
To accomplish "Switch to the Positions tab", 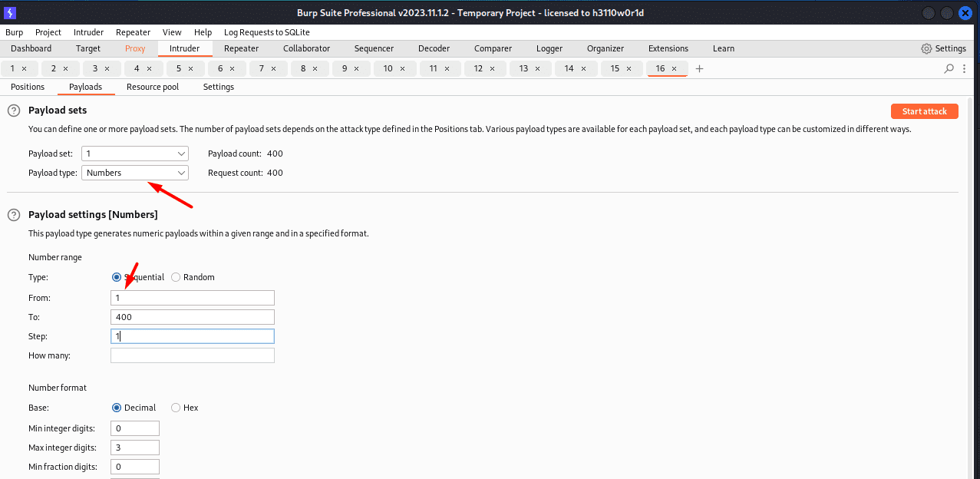I will coord(28,87).
